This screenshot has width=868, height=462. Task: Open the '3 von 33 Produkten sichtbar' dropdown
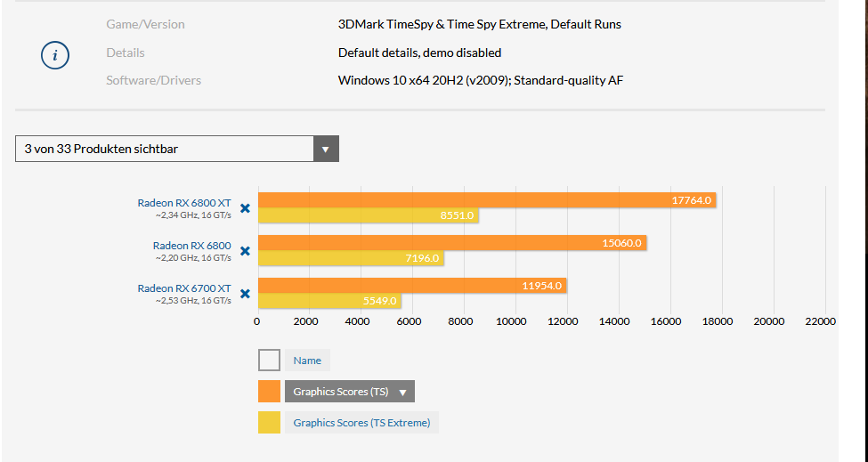[176, 149]
